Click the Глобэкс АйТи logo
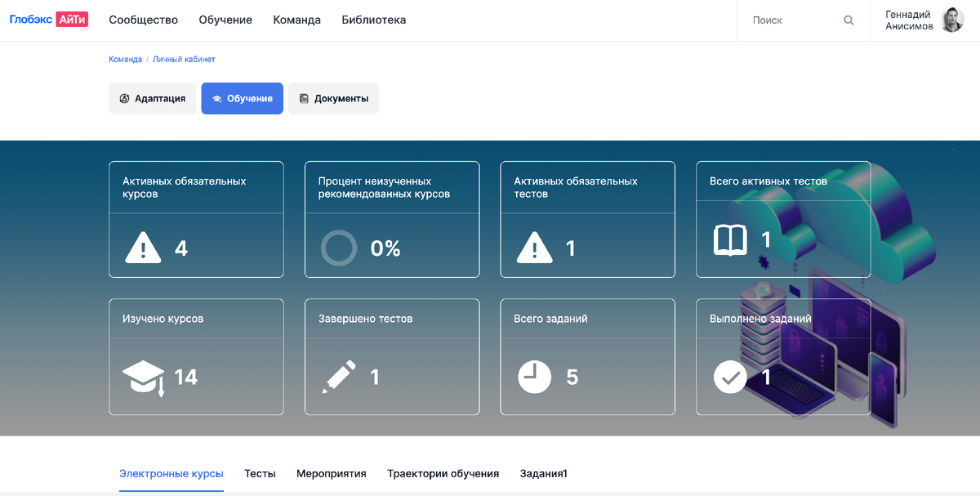This screenshot has height=496, width=980. click(x=49, y=20)
